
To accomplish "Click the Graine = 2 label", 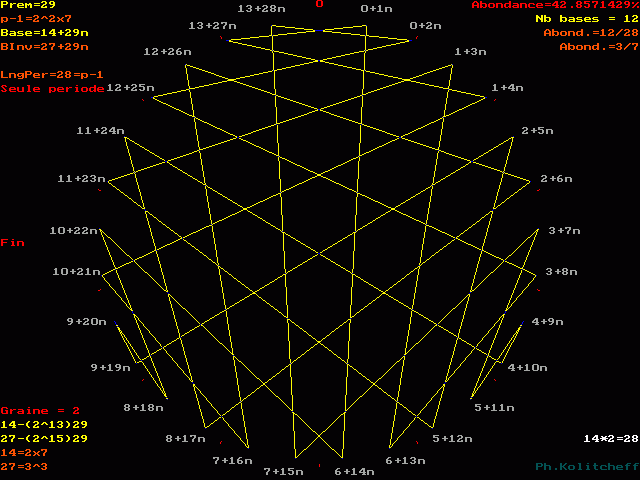I will (x=40, y=411).
